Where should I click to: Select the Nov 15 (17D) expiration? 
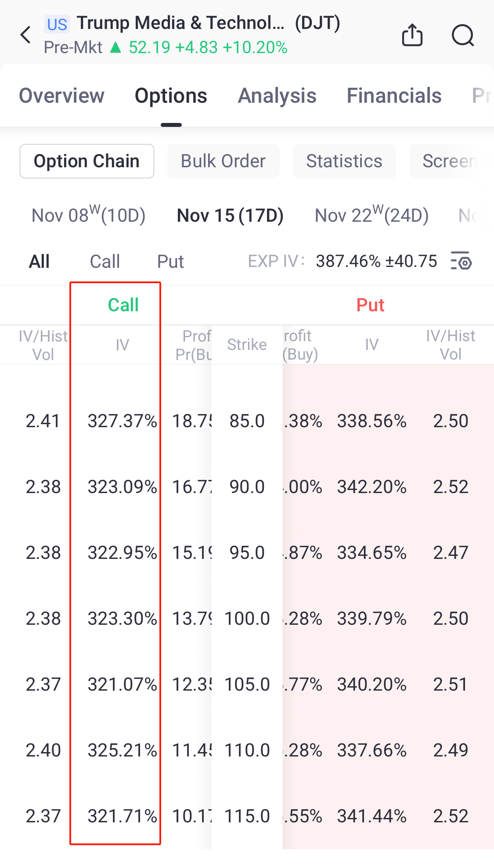tap(230, 215)
